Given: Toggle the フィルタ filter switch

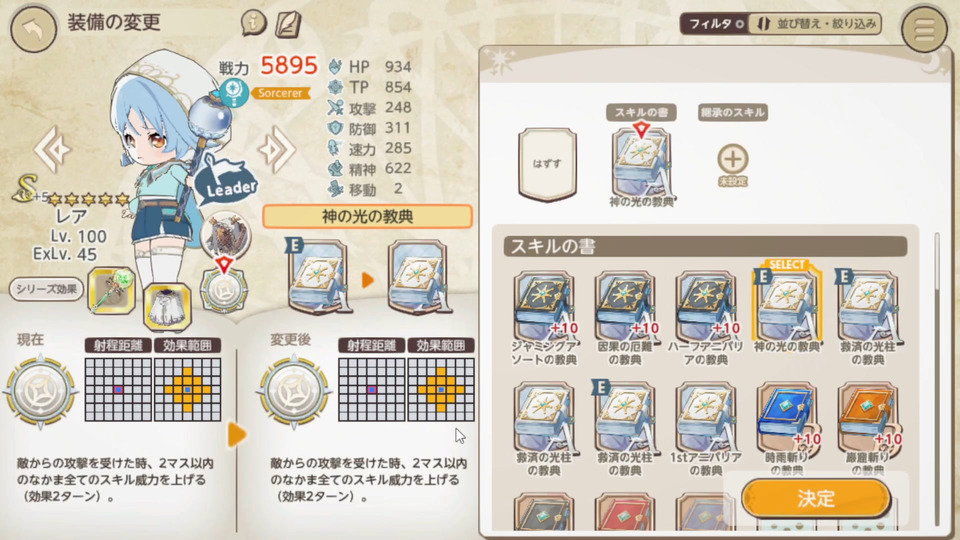Looking at the screenshot, I should (715, 24).
